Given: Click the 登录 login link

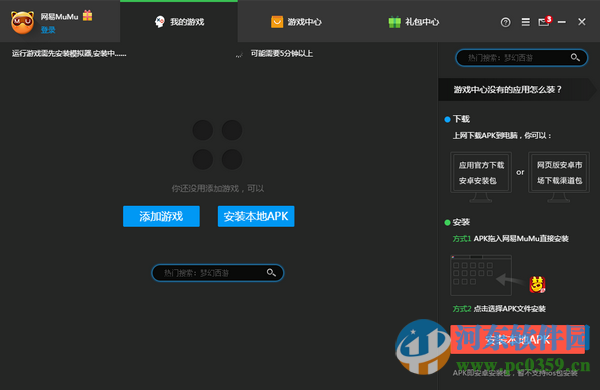Looking at the screenshot, I should point(48,30).
